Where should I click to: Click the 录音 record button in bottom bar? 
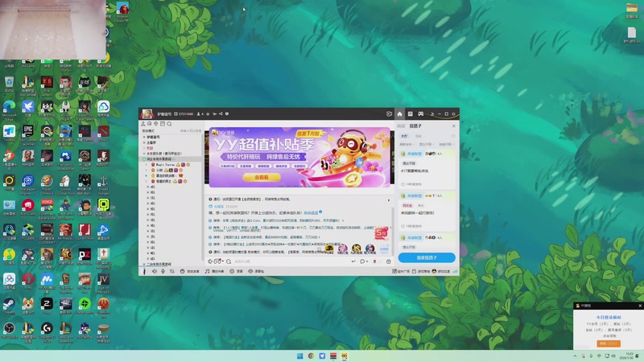(x=236, y=271)
